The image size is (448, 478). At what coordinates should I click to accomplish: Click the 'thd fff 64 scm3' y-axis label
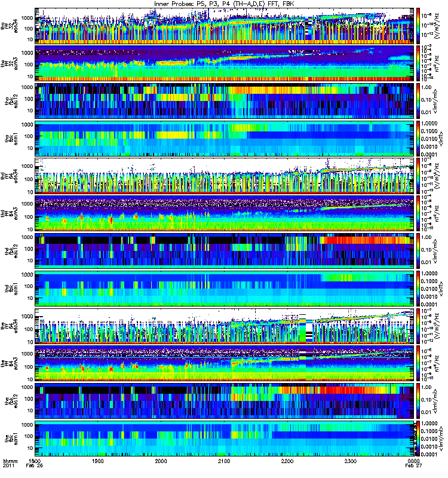[10, 214]
